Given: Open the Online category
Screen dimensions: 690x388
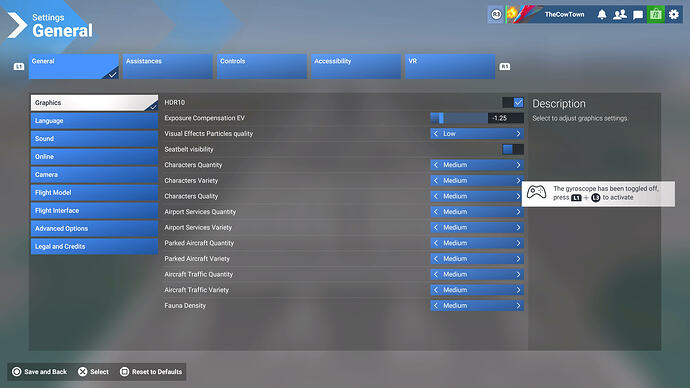Looking at the screenshot, I should click(94, 157).
